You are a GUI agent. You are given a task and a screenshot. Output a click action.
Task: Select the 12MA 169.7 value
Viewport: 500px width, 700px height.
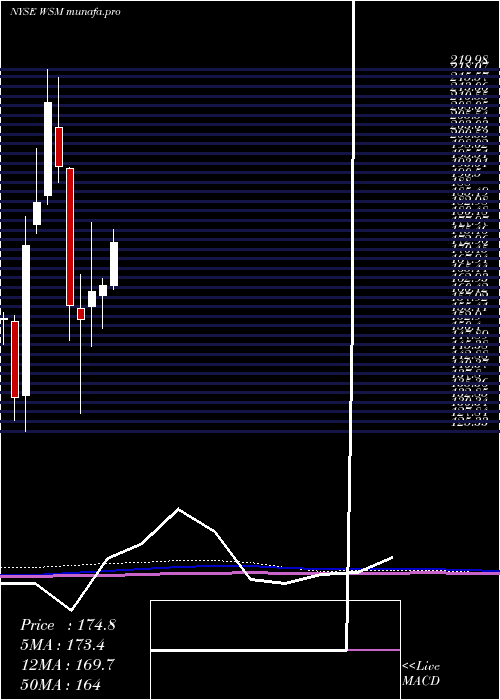pyautogui.click(x=67, y=664)
